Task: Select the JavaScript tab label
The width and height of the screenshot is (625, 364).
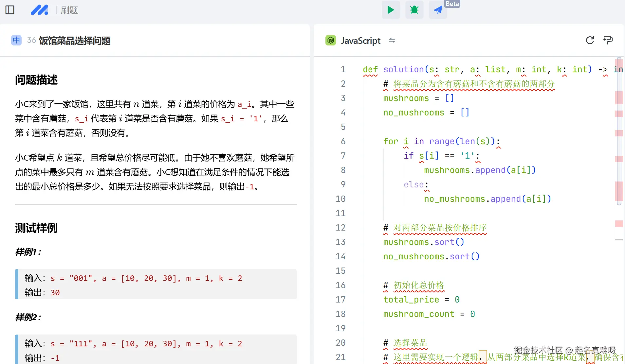Action: [x=360, y=41]
